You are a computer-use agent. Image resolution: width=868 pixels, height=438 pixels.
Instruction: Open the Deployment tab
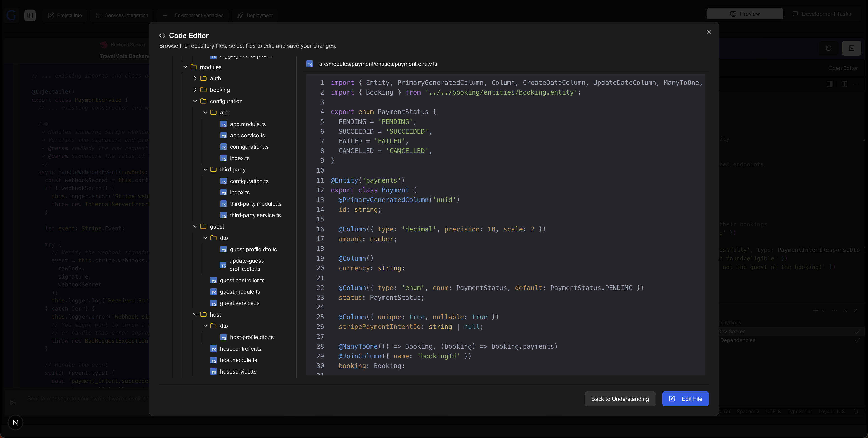(x=255, y=15)
